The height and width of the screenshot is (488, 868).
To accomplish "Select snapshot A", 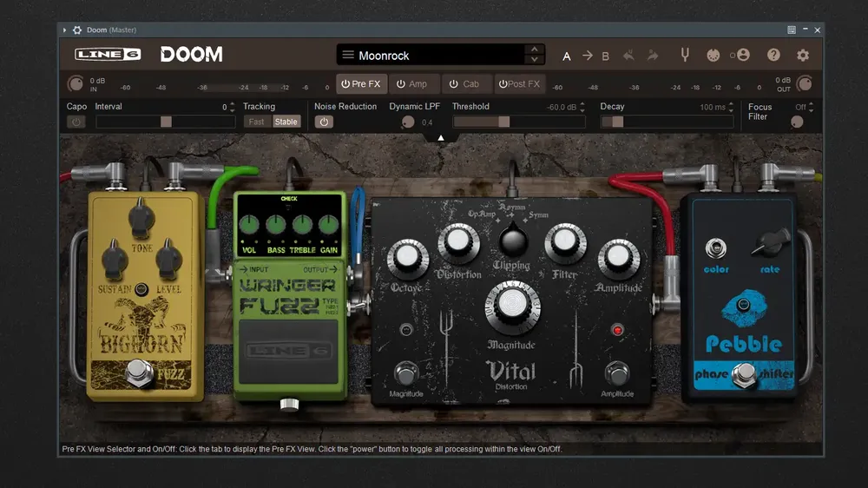I will tap(566, 56).
